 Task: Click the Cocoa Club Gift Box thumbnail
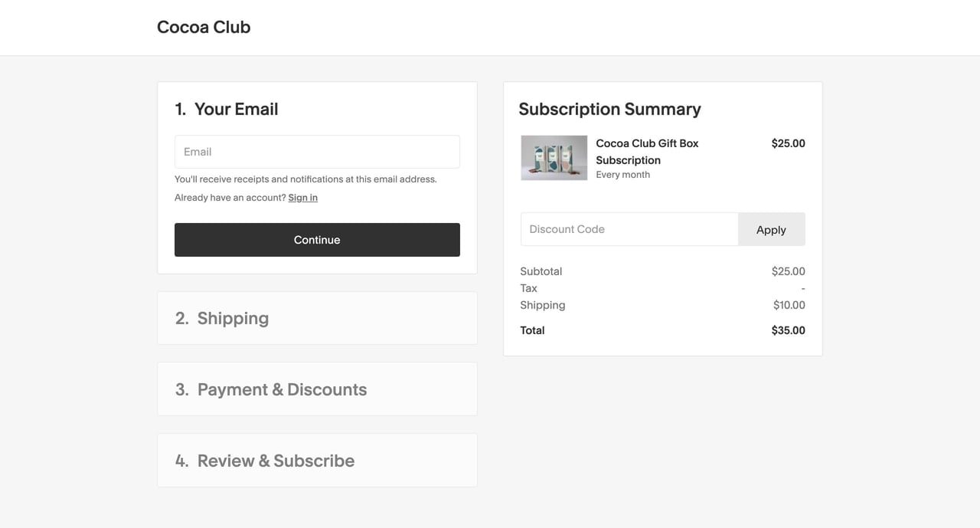pyautogui.click(x=554, y=158)
